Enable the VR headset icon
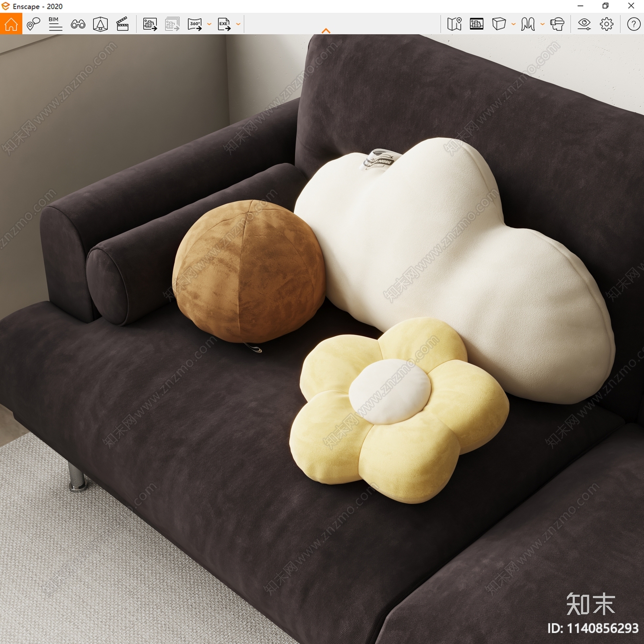 point(557,24)
